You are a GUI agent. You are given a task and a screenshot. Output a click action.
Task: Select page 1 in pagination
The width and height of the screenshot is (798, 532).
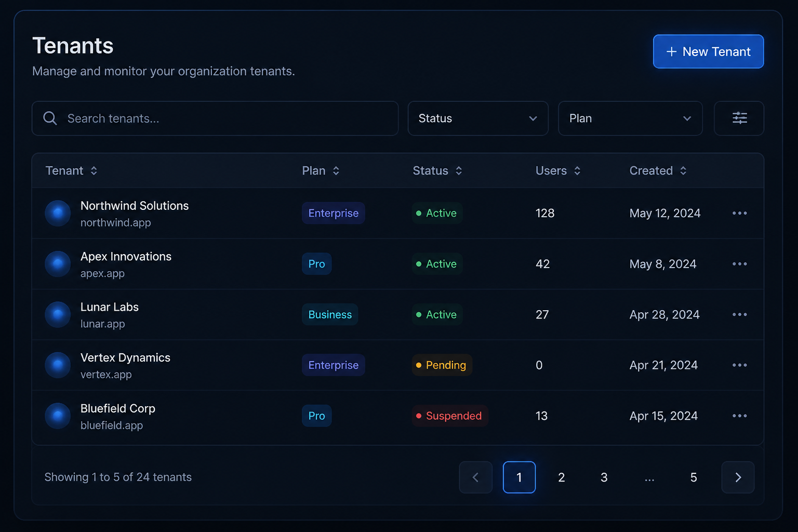coord(519,477)
